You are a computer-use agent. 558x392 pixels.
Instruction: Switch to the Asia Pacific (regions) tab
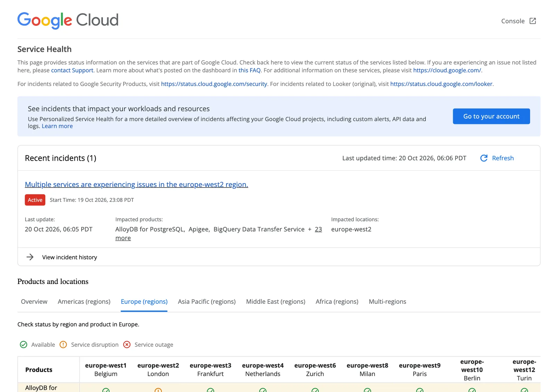[x=207, y=302]
